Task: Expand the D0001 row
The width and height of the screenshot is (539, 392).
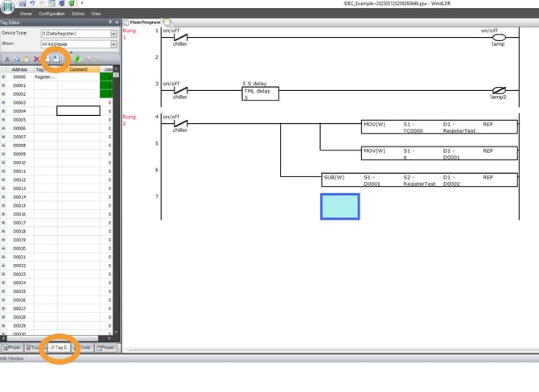Action: (3, 85)
